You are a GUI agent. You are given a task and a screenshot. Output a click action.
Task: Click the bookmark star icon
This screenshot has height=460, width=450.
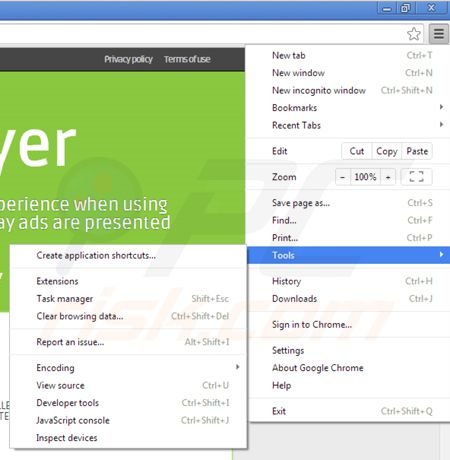click(x=414, y=34)
